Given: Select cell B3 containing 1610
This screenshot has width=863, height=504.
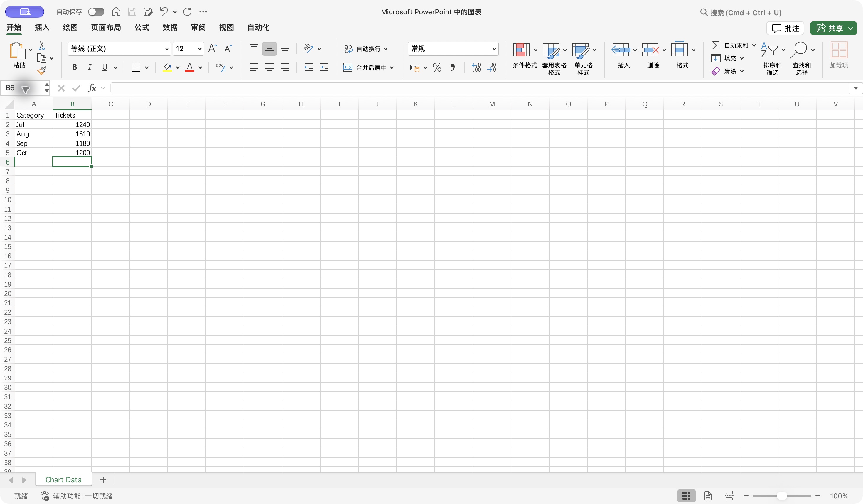Looking at the screenshot, I should click(x=72, y=134).
